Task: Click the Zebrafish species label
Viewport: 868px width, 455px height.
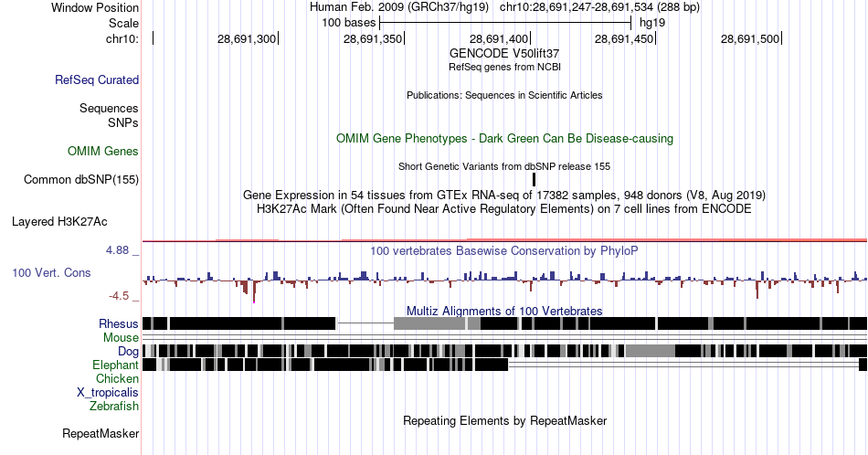Action: 114,406
